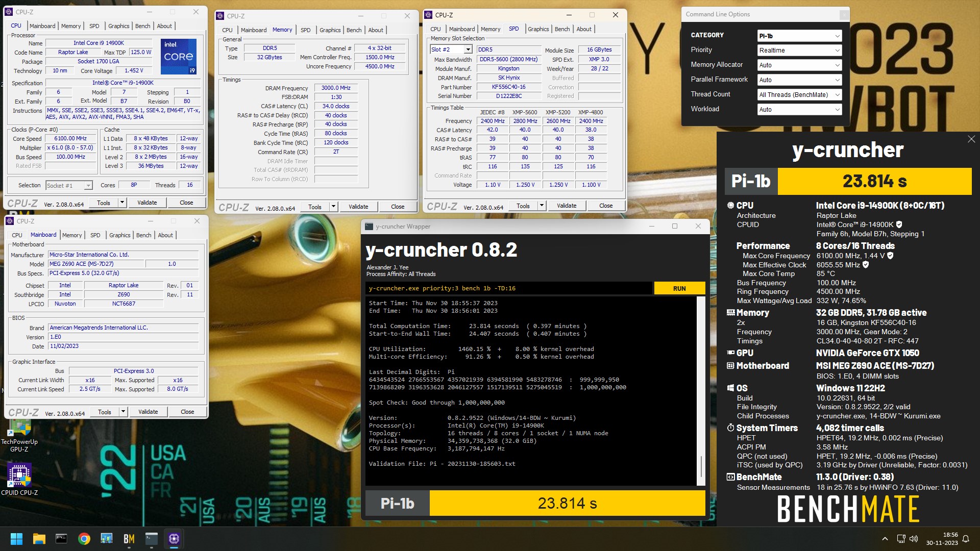The width and height of the screenshot is (980, 551).
Task: Select the SPD tab in the SPD window
Action: pos(514,29)
